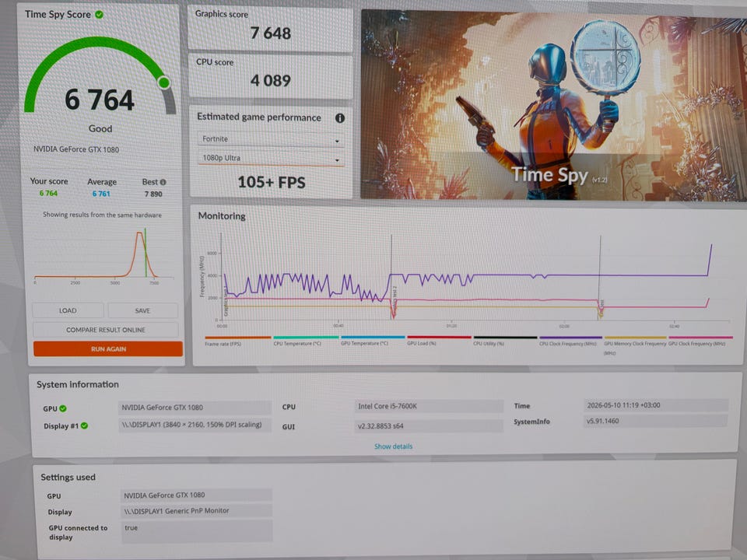Click the DISPLAY1 3840 × 2160 field

[x=195, y=425]
